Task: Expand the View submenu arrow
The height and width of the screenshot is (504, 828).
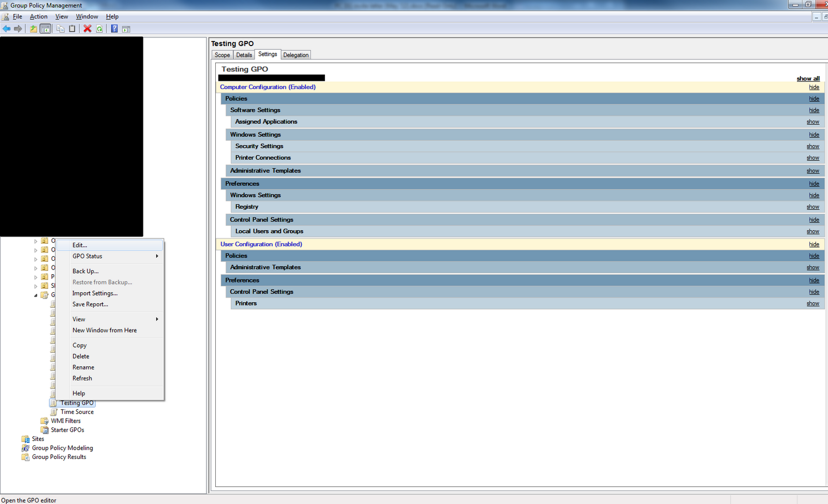Action: 157,319
